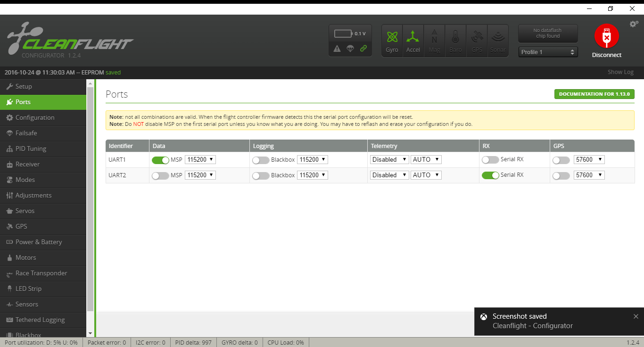This screenshot has width=644, height=347.
Task: Open the Receiver tab
Action: 43,164
